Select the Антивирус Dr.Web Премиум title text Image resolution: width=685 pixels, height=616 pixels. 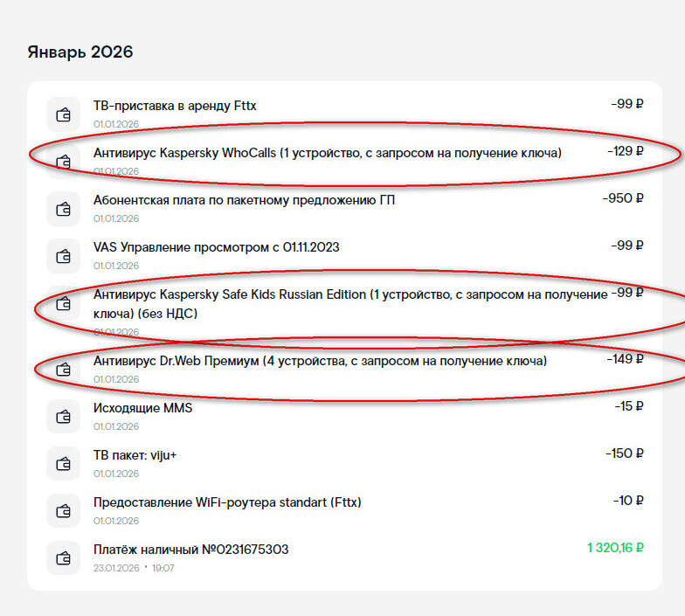(x=320, y=361)
